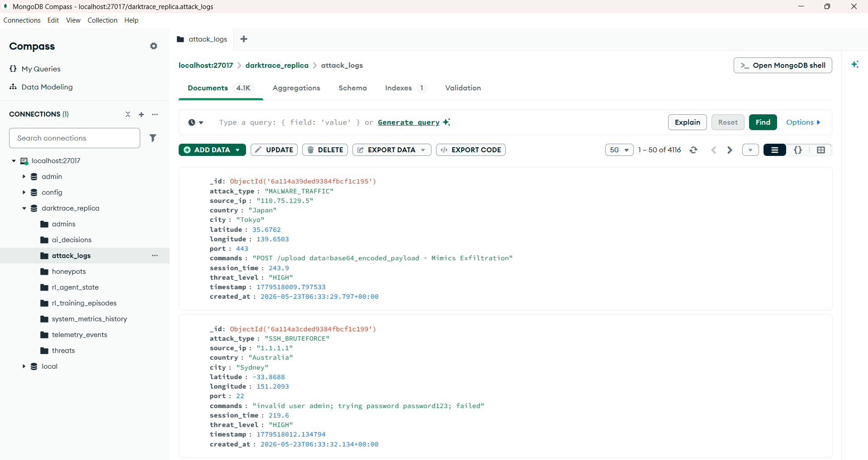Collapse localhost:27017 connection tree

(x=14, y=161)
